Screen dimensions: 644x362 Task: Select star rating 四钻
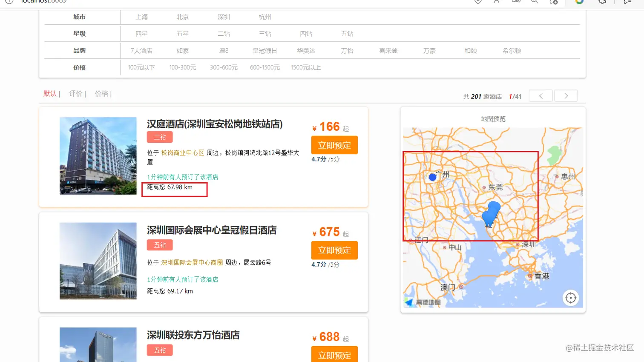pos(306,34)
